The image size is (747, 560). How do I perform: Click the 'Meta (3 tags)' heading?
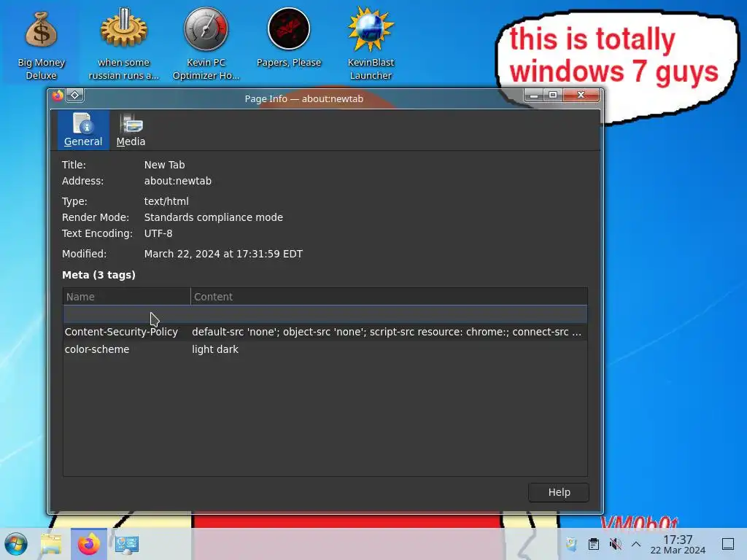[x=98, y=275]
